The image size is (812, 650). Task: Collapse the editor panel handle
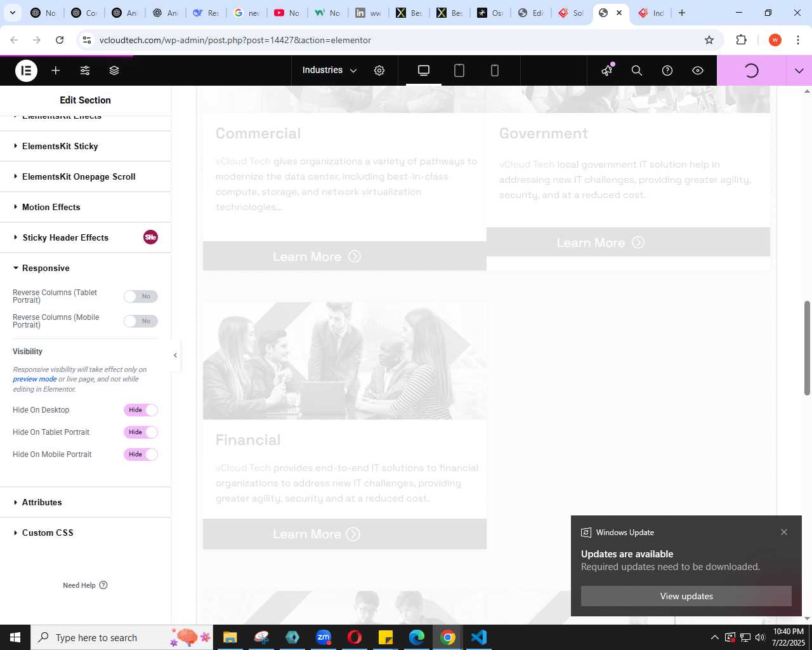(175, 355)
